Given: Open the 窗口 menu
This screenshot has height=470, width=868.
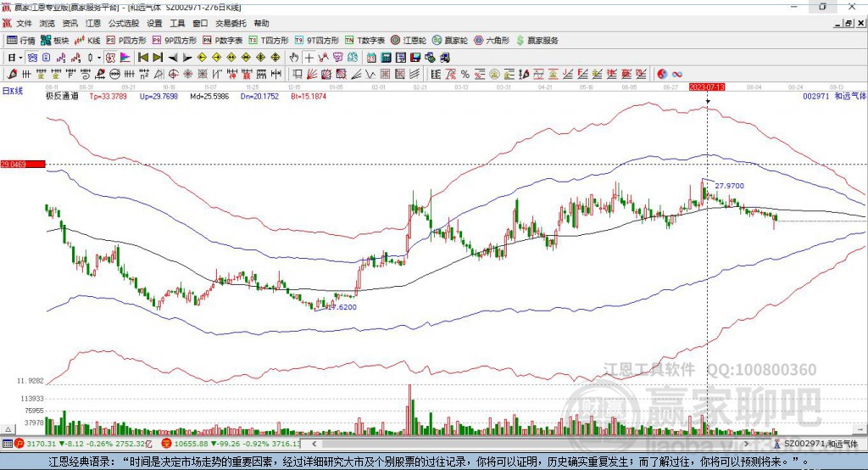Looking at the screenshot, I should click(200, 23).
